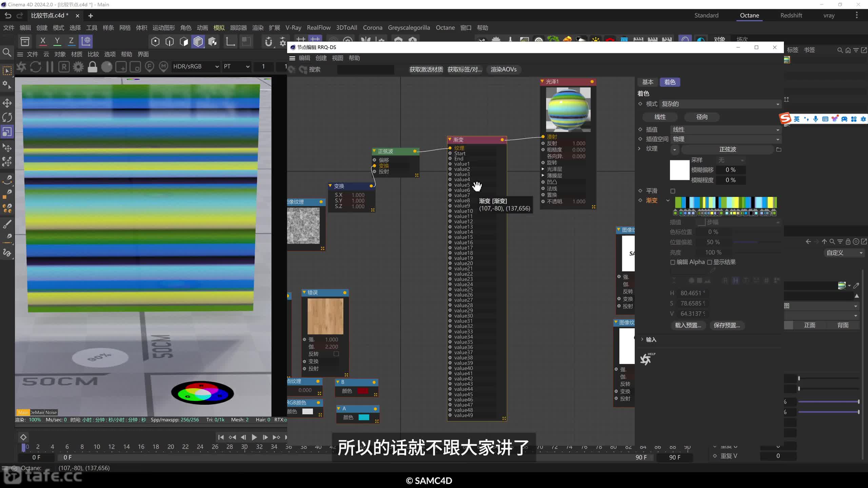Enable 编辑 Alpha checkbox
The width and height of the screenshot is (868, 488).
[673, 262]
